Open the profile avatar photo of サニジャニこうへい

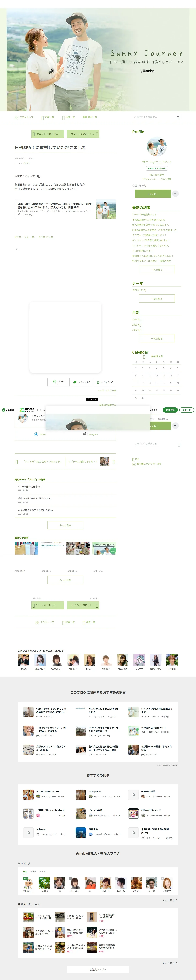coord(157,147)
